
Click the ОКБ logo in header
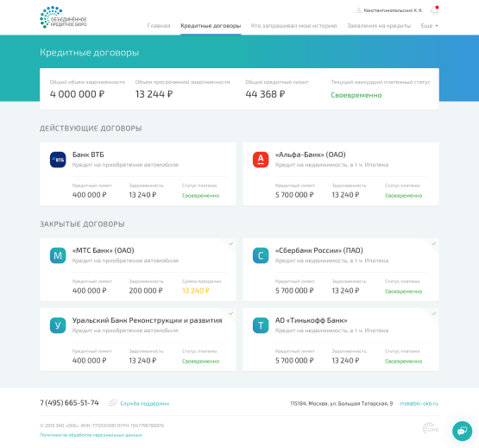pyautogui.click(x=63, y=17)
